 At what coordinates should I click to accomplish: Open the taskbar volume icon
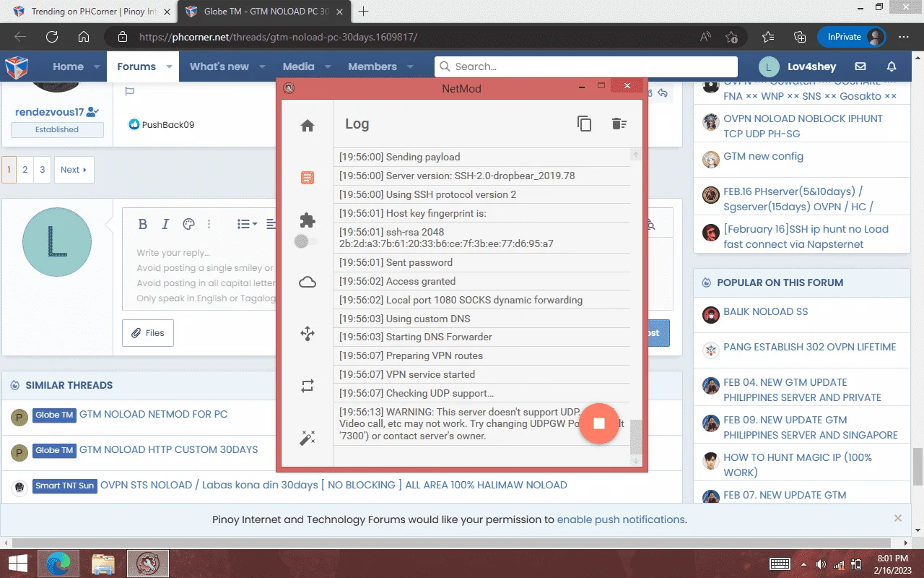821,564
